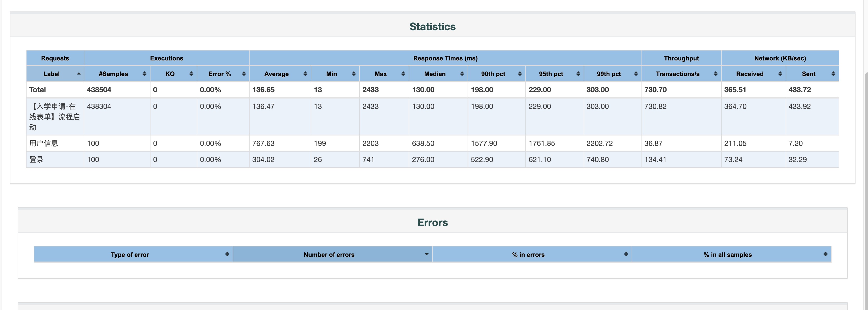The width and height of the screenshot is (868, 310).
Task: Select the 用户信息 row label
Action: coord(43,143)
